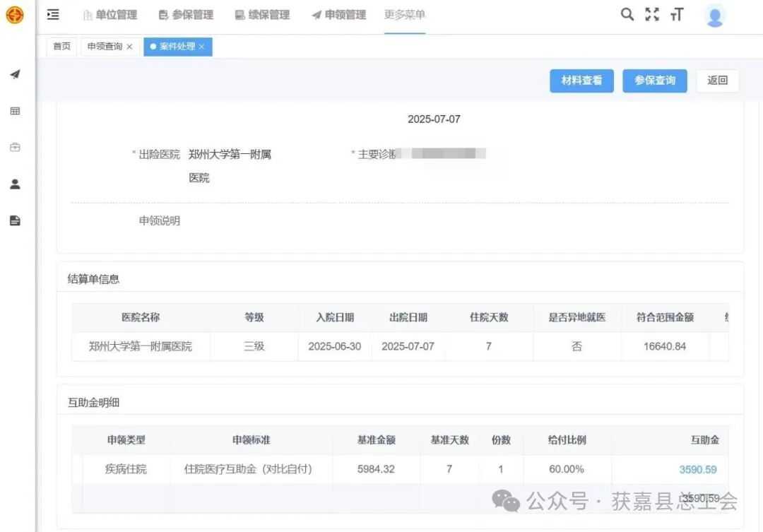Select the person icon in the sidebar
Image resolution: width=763 pixels, height=532 pixels.
point(14,184)
